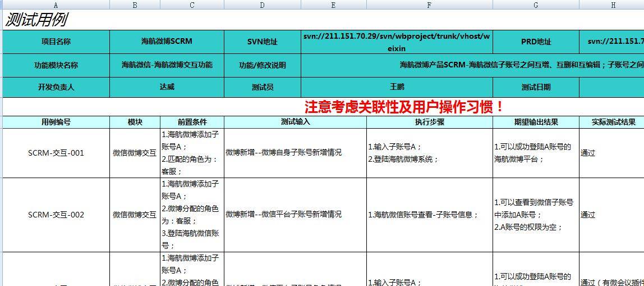The width and height of the screenshot is (644, 286).
Task: Select column B header
Action: pos(135,4)
